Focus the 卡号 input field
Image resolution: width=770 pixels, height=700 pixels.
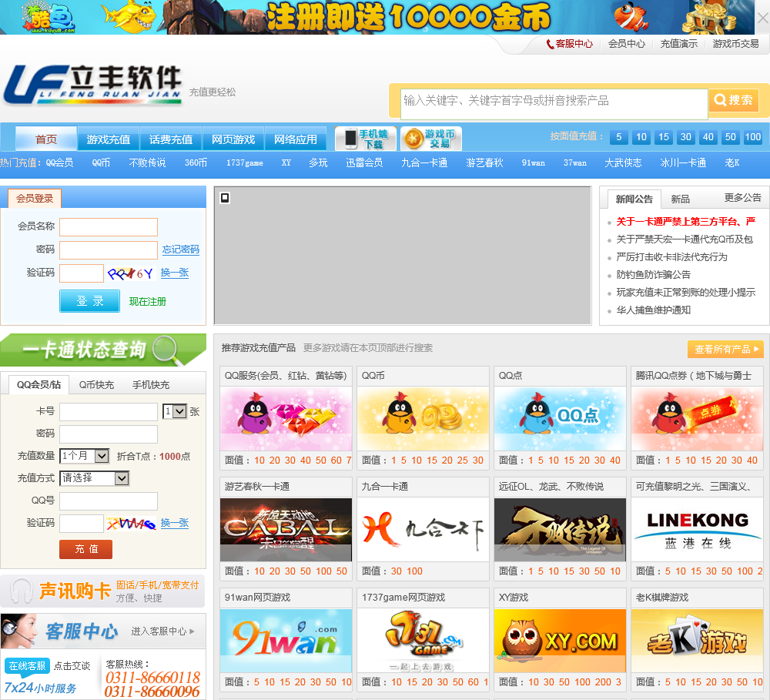109,412
